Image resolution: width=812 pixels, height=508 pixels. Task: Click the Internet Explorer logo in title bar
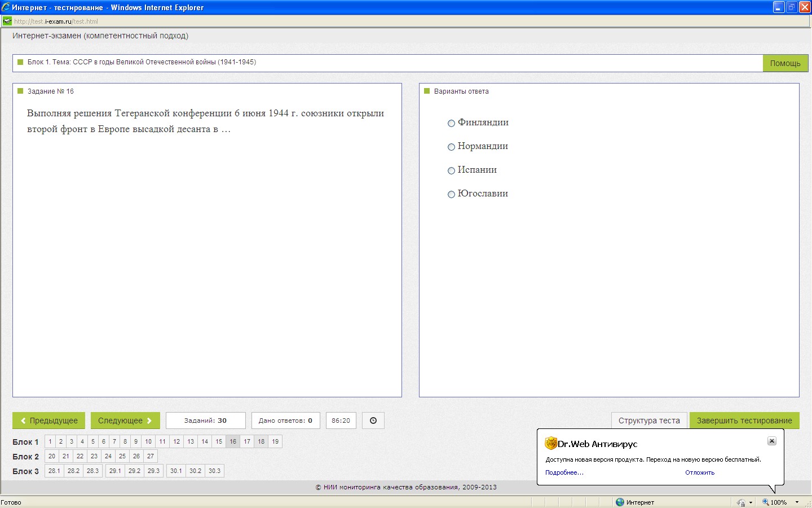tap(6, 7)
